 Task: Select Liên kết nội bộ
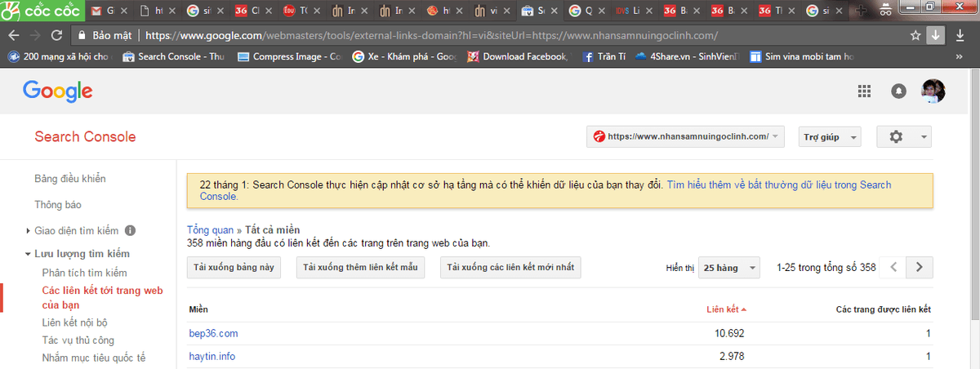[x=74, y=323]
